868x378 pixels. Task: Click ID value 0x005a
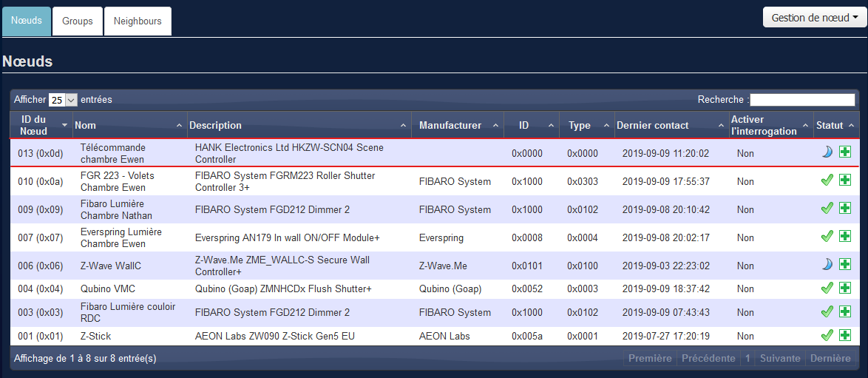pos(527,336)
